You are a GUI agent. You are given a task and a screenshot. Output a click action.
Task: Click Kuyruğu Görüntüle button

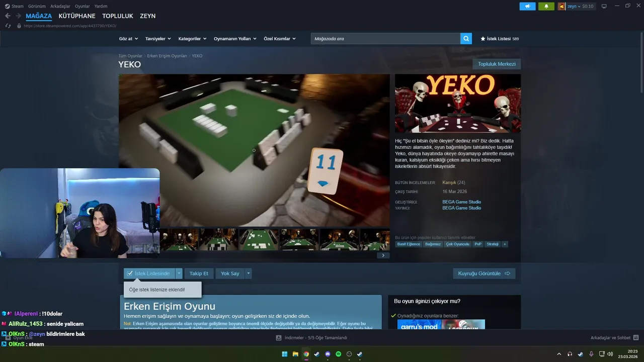484,274
